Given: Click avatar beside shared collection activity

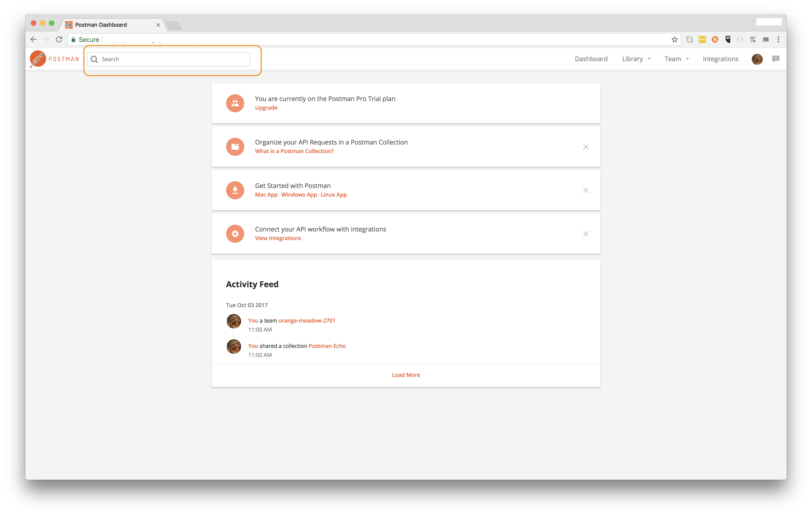Looking at the screenshot, I should click(234, 346).
